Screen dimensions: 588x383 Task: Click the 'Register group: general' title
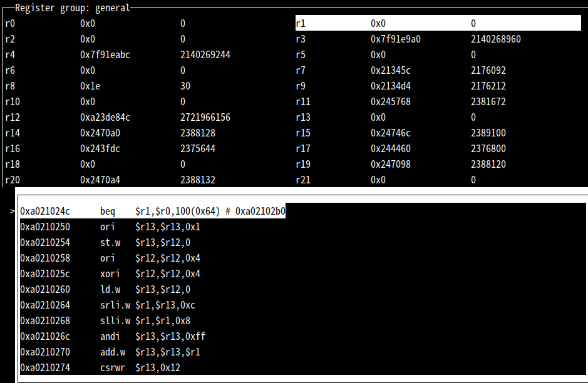click(x=72, y=8)
